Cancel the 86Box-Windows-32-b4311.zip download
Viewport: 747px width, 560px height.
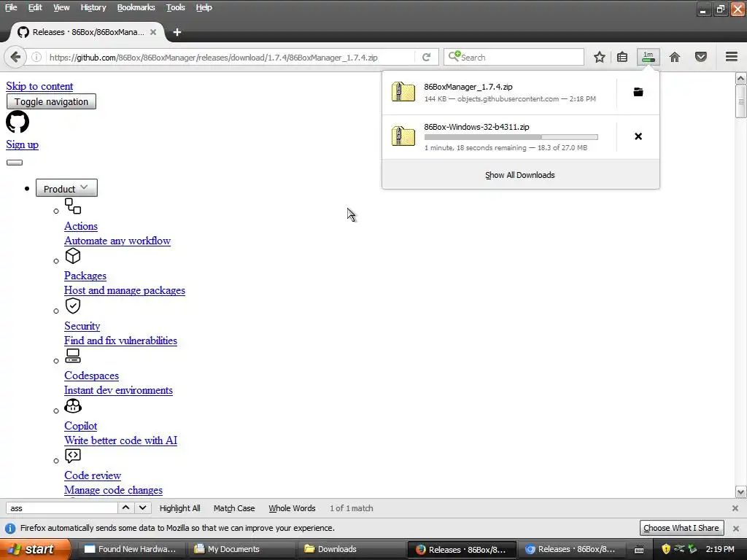[x=638, y=136]
